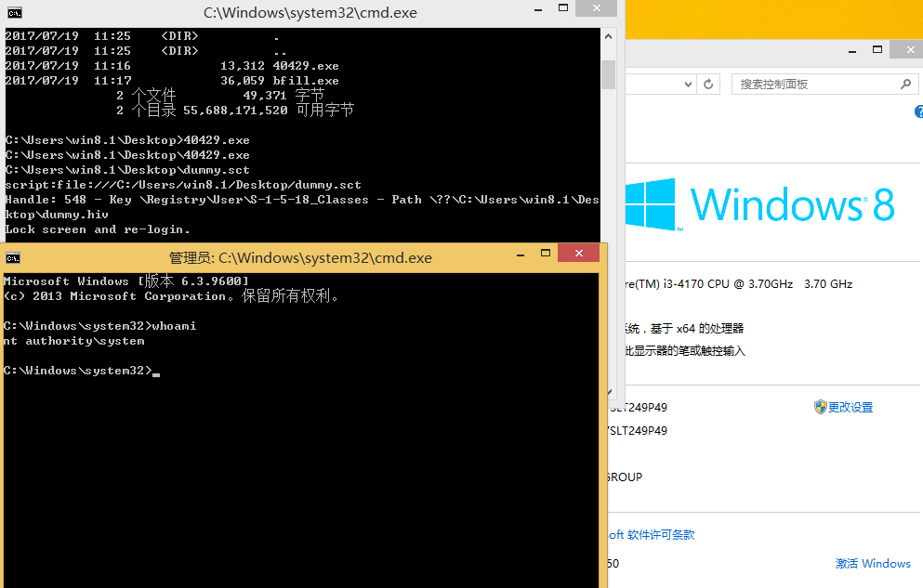Click the magnifier icon in the search box
This screenshot has height=588, width=923.
coord(905,83)
